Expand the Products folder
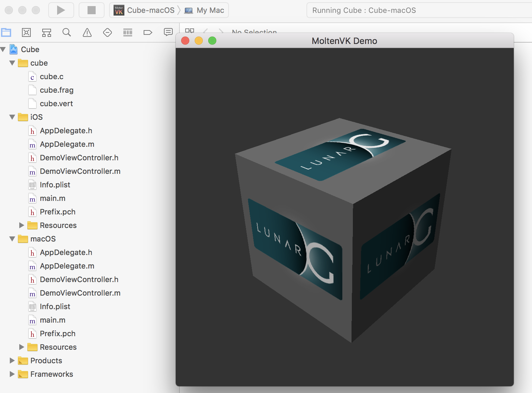Image resolution: width=532 pixels, height=393 pixels. click(12, 361)
